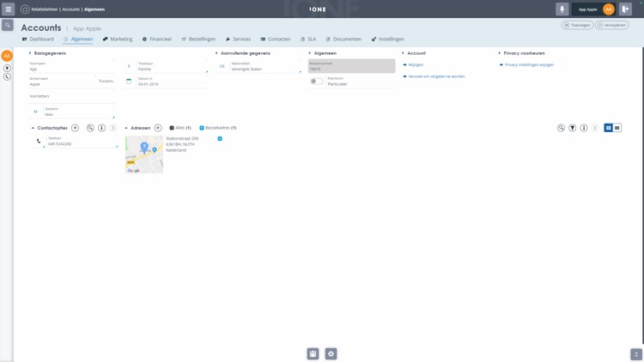The height and width of the screenshot is (362, 644).
Task: Collapse the Adressen section
Action: (126, 128)
